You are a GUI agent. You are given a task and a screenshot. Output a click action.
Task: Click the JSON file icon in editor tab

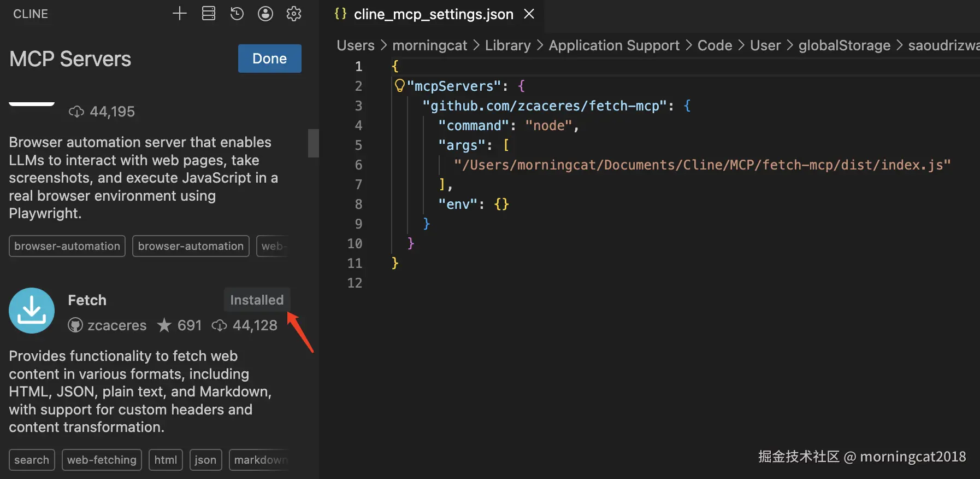coord(340,14)
